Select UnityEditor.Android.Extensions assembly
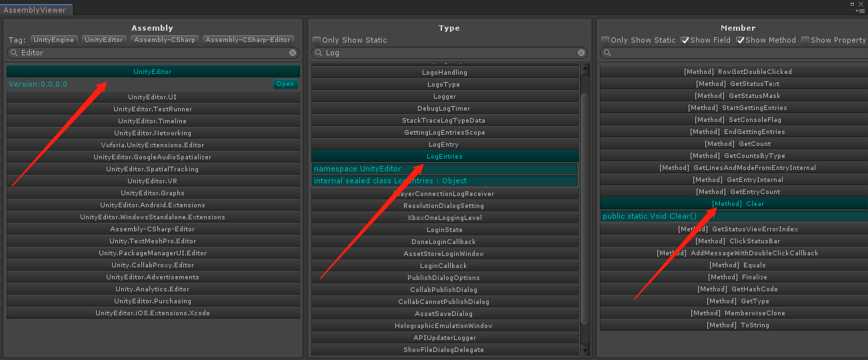Viewport: 868px width, 360px height. 153,205
